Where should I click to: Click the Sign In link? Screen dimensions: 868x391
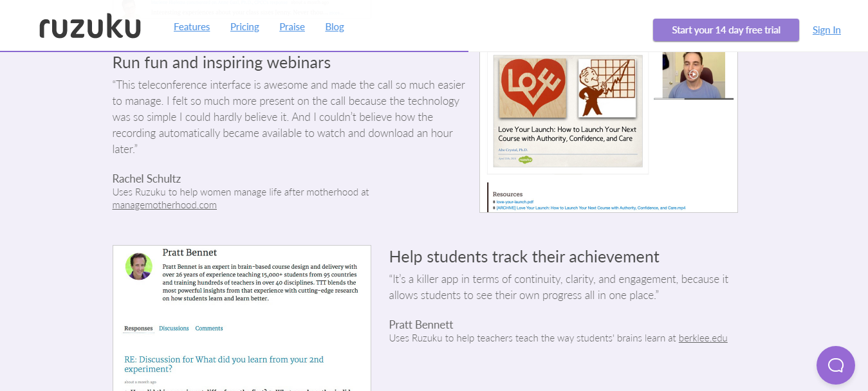pos(826,30)
